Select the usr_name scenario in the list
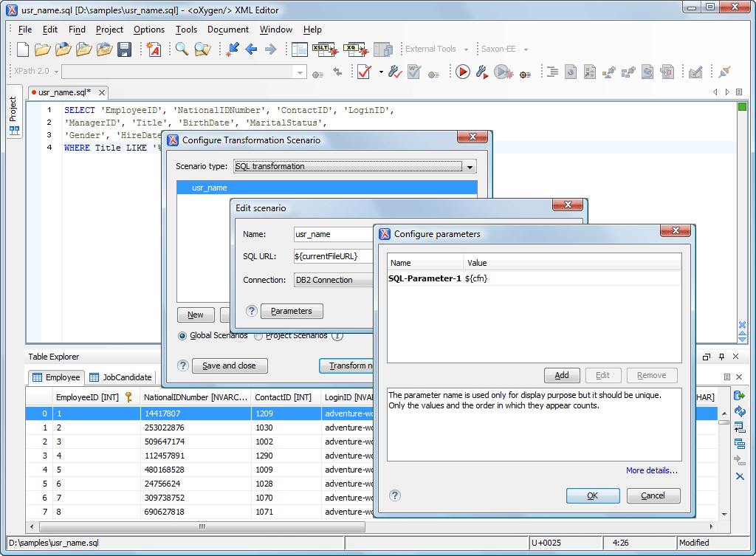The image size is (756, 556). (x=327, y=188)
